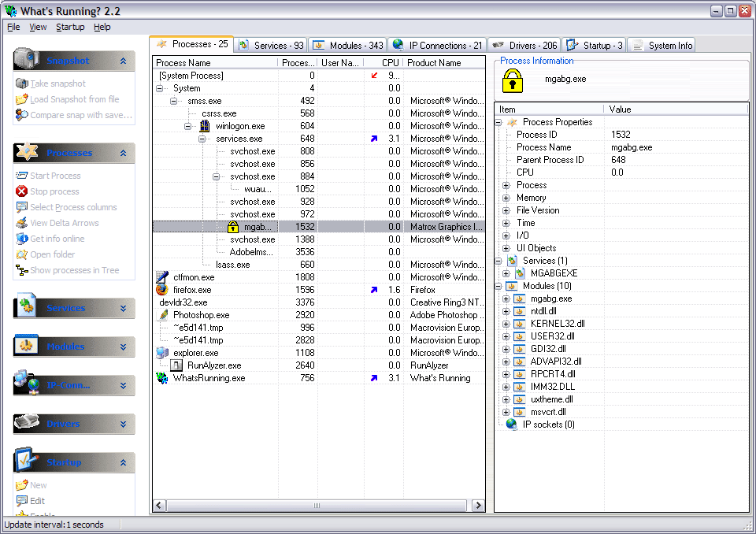Open the Help menu
The width and height of the screenshot is (756, 534).
point(102,27)
